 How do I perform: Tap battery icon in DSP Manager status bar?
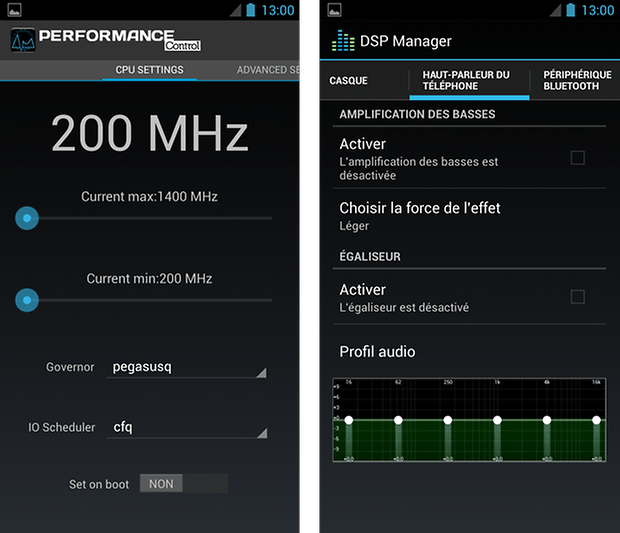571,10
